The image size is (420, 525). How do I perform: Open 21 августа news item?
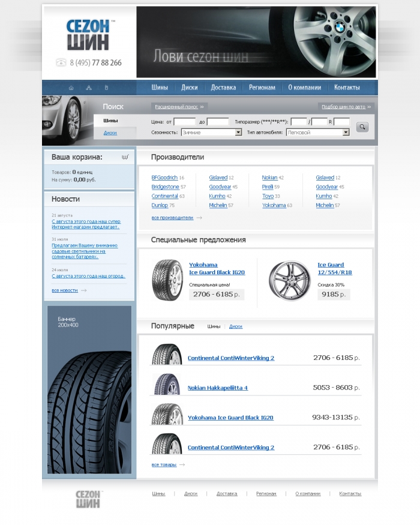pyautogui.click(x=86, y=224)
